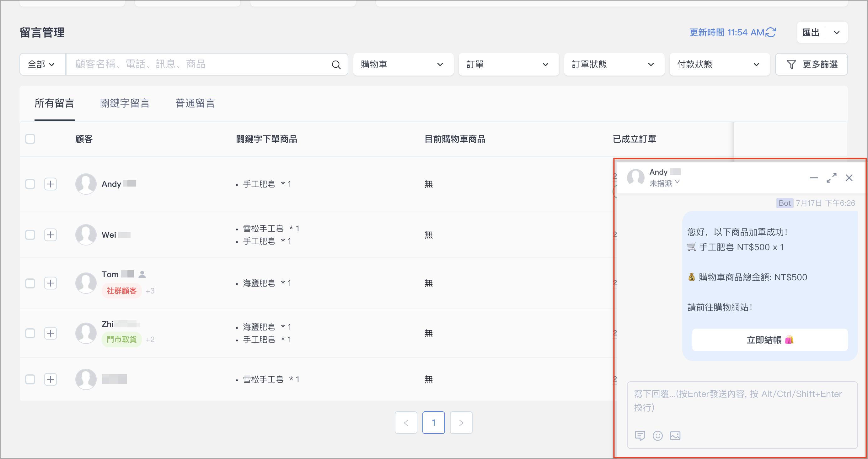Open the 購物車 filter dropdown

403,64
